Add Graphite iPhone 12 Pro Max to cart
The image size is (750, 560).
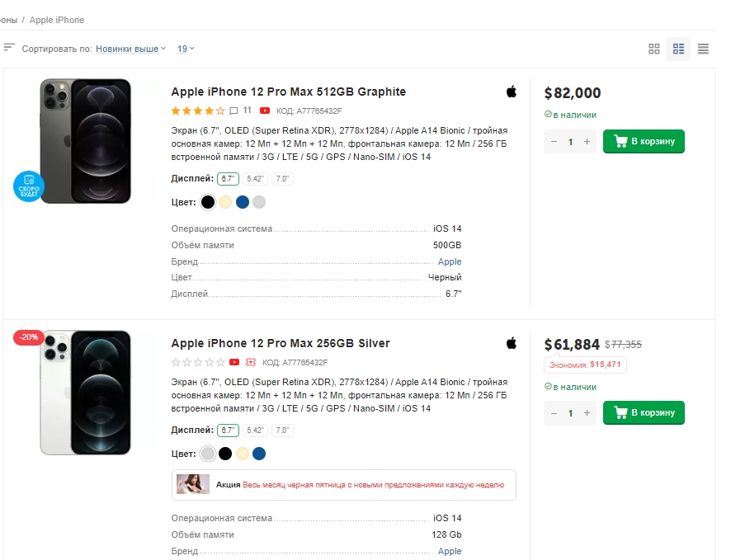(x=644, y=142)
